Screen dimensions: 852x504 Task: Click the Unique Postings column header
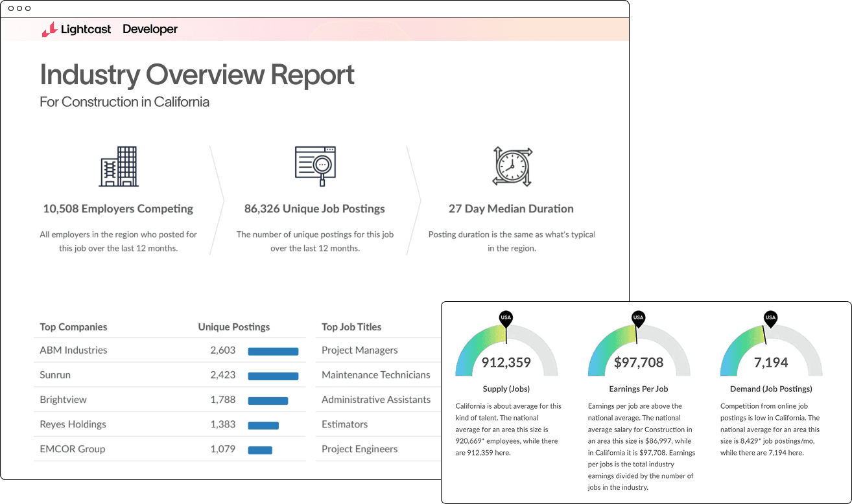click(233, 327)
